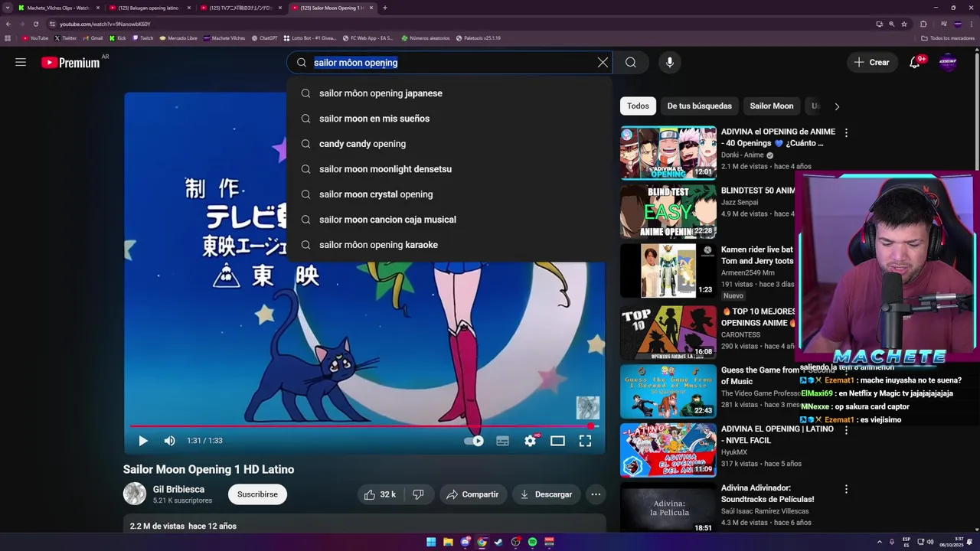Viewport: 980px width, 551px height.
Task: Open options for 'ADIVINA el OPENING de ANIME' video
Action: tap(846, 133)
